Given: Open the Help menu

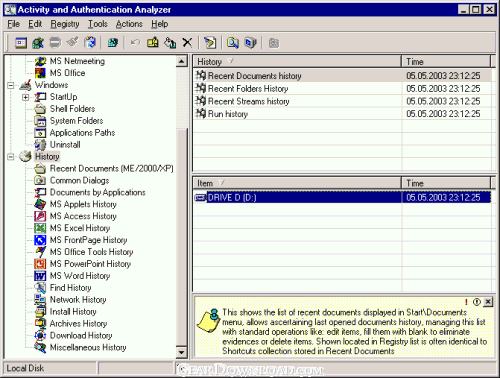Looking at the screenshot, I should pos(160,24).
